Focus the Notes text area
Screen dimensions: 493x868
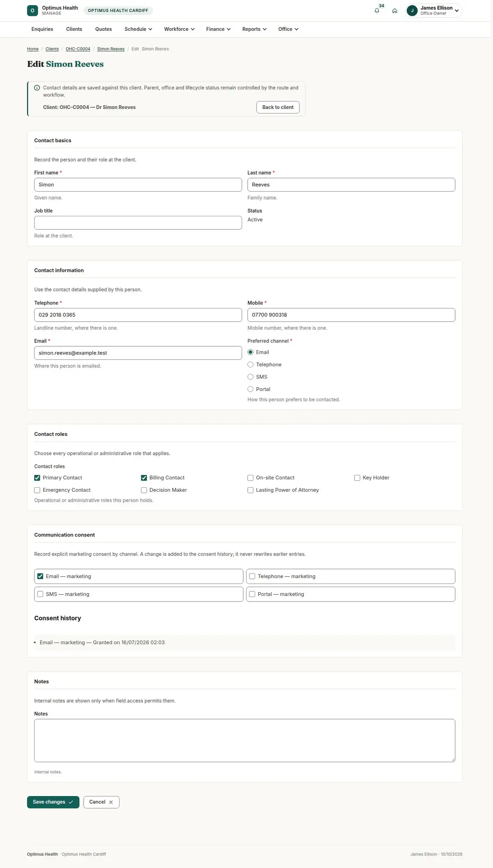(x=244, y=741)
